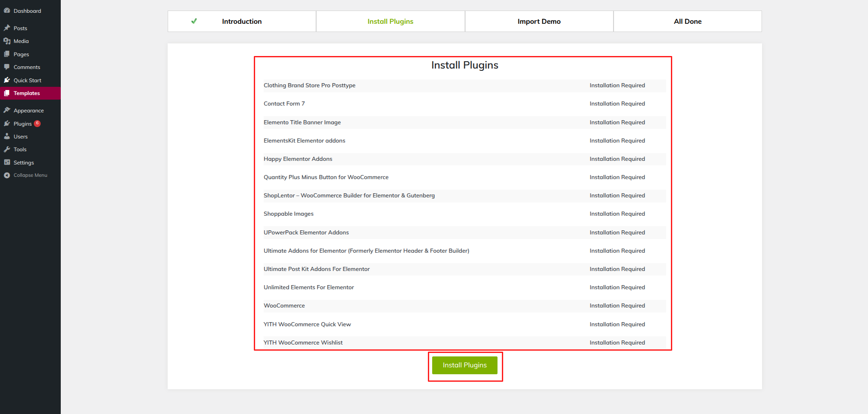Open the Posts menu
The image size is (868, 414).
coord(30,28)
